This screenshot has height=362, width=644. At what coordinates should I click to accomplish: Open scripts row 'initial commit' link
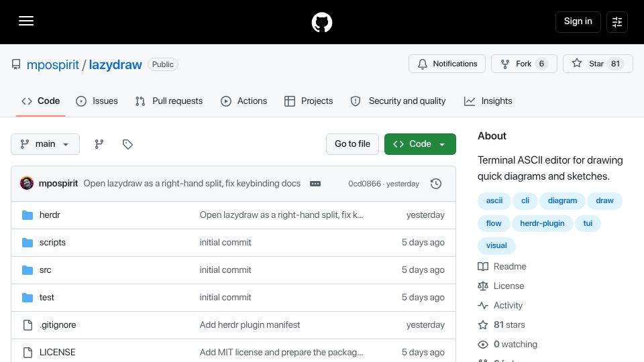click(x=225, y=243)
